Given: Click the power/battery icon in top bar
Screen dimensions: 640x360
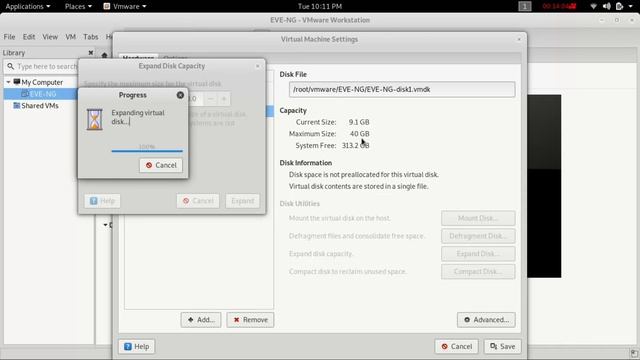Looking at the screenshot, I should point(619,6).
